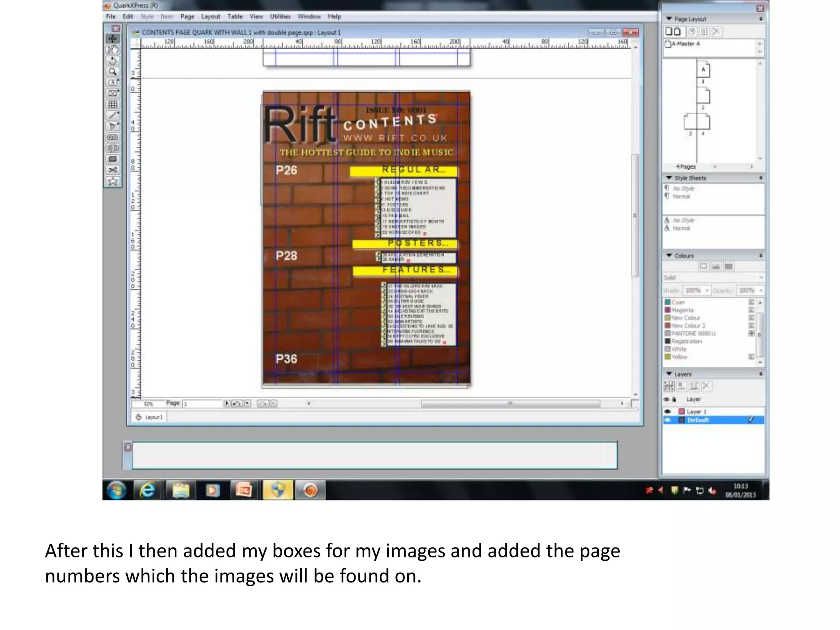The height and width of the screenshot is (630, 840).
Task: Click the delete page X button
Action: [717, 32]
